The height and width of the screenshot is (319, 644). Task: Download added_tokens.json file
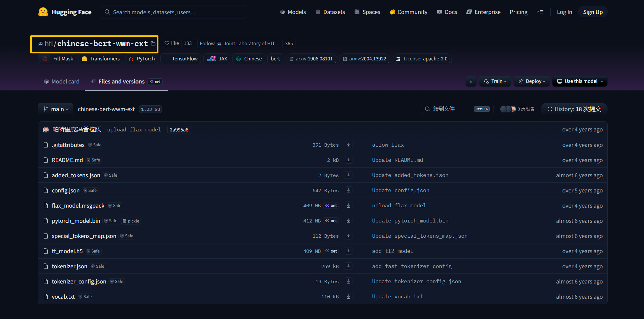[x=349, y=175]
